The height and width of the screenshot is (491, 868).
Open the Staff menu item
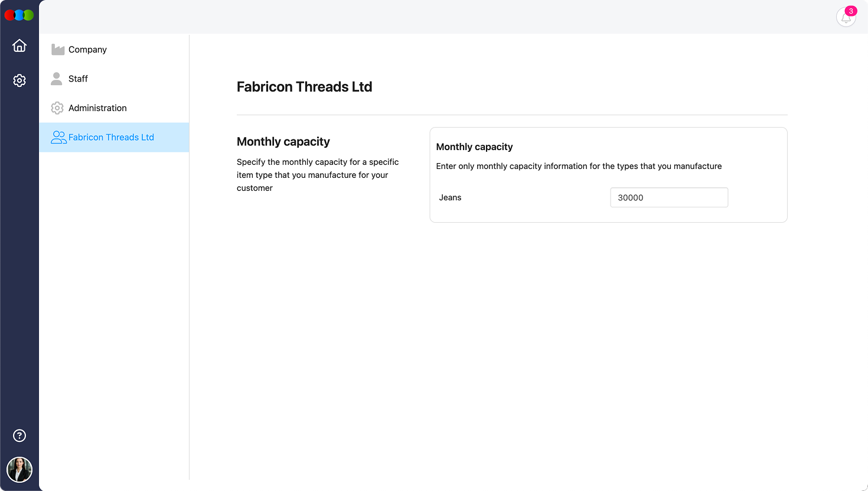click(x=78, y=79)
